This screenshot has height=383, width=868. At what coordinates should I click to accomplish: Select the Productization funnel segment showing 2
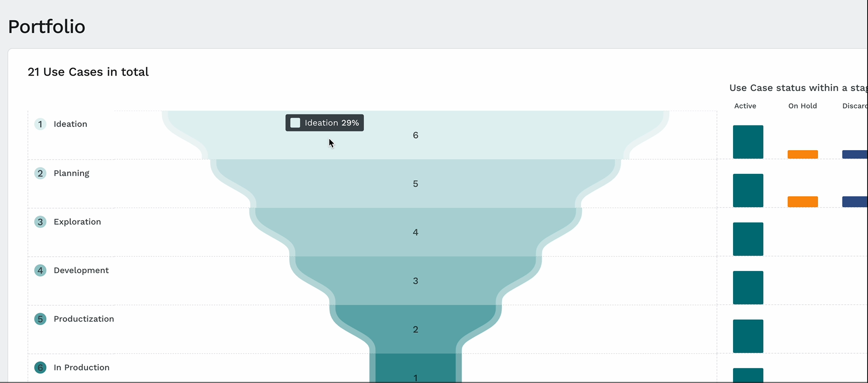[415, 329]
